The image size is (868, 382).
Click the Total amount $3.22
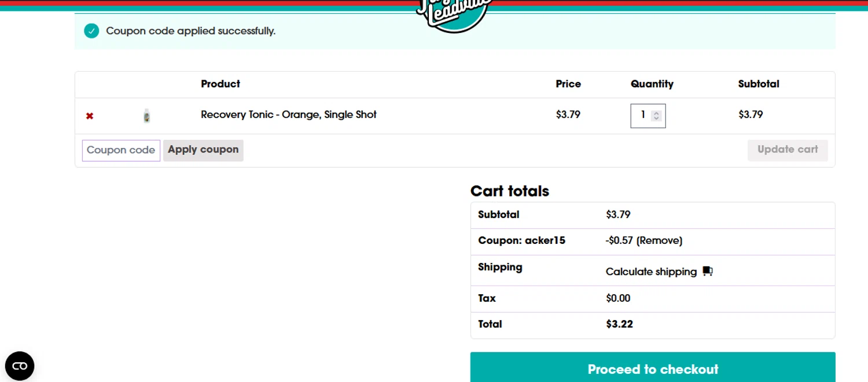(x=619, y=324)
